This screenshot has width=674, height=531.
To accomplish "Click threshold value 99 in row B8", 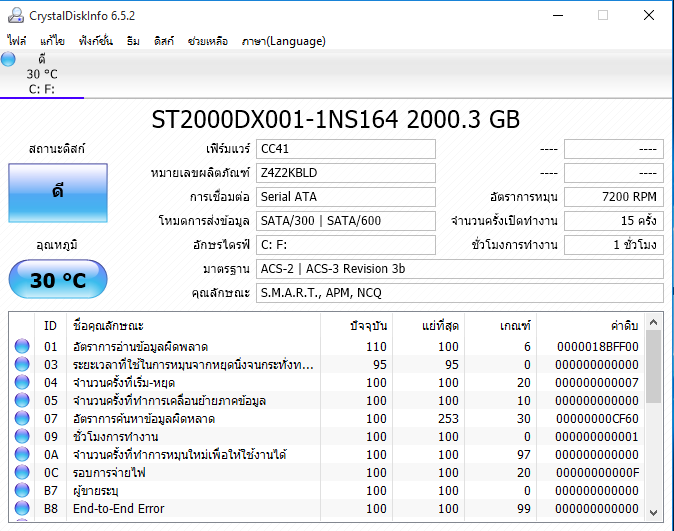I will 524,509.
